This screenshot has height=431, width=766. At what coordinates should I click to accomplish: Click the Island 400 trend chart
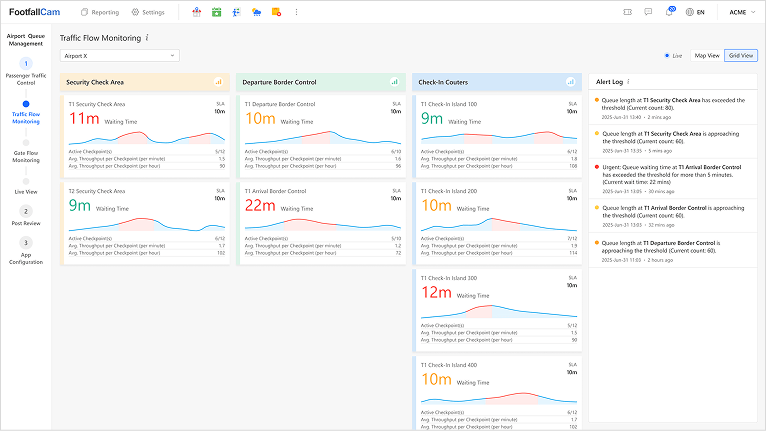click(x=499, y=398)
